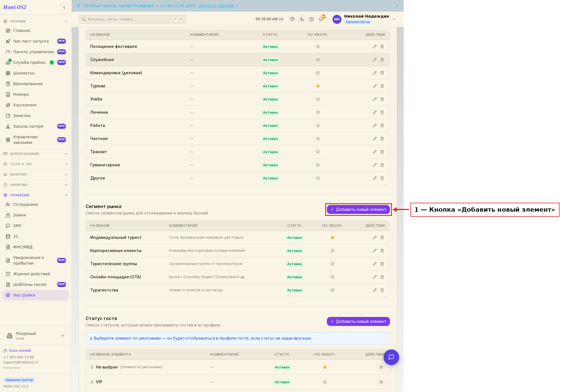The height and width of the screenshot is (392, 566).
Task: Open Шаблоны писем in the sidebar
Action: click(36, 284)
